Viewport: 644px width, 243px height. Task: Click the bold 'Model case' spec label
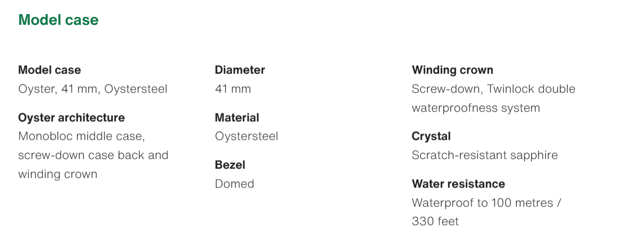point(49,70)
